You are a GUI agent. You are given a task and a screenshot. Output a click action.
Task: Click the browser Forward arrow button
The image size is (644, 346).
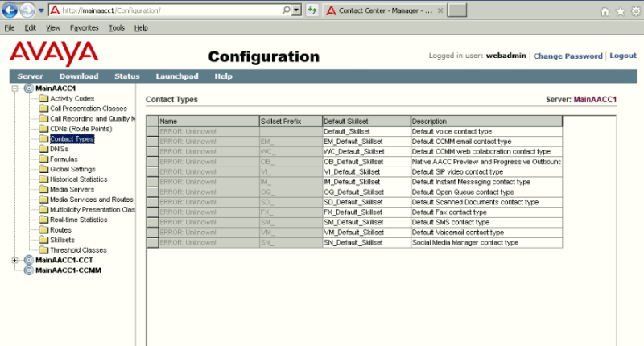[27, 10]
